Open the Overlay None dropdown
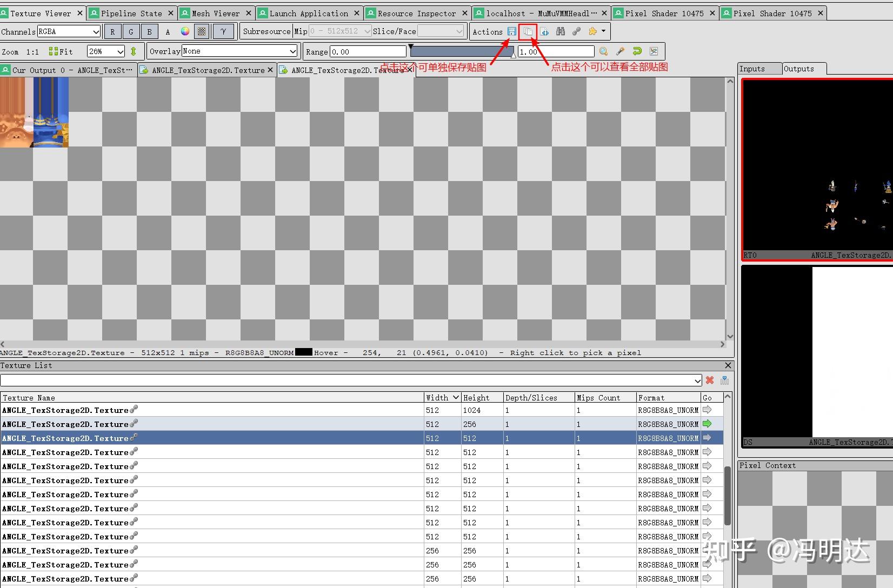 point(239,51)
